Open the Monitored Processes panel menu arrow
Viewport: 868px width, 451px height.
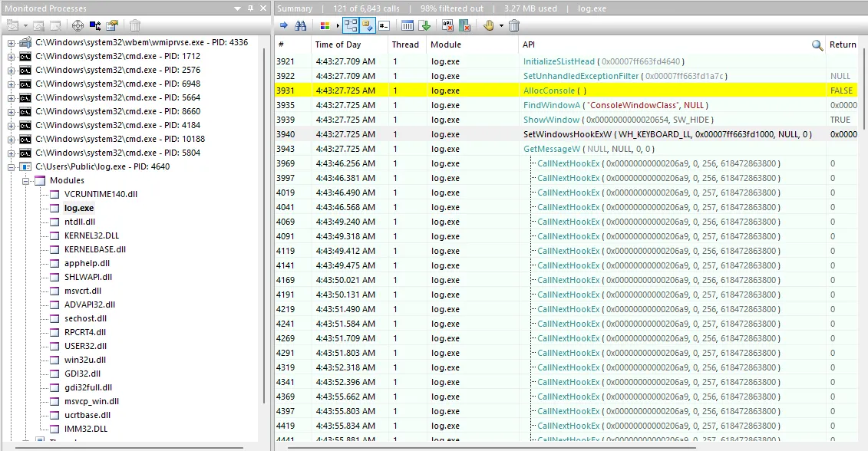pos(237,8)
